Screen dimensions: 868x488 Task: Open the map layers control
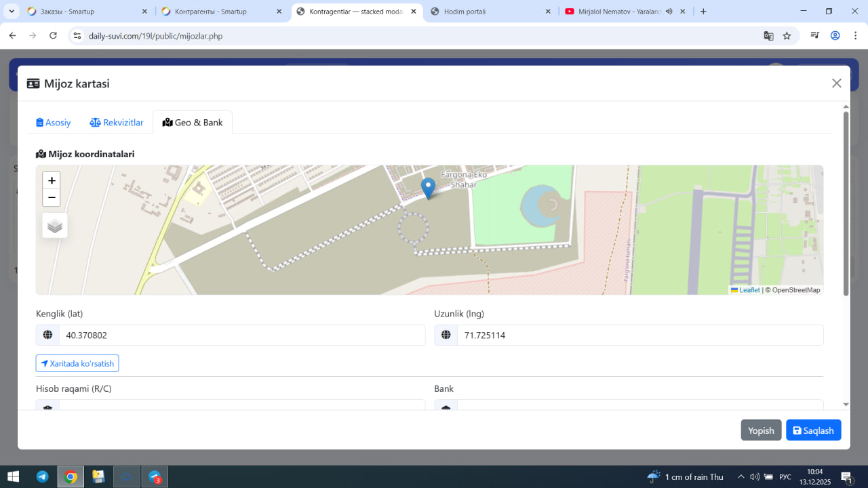(55, 226)
